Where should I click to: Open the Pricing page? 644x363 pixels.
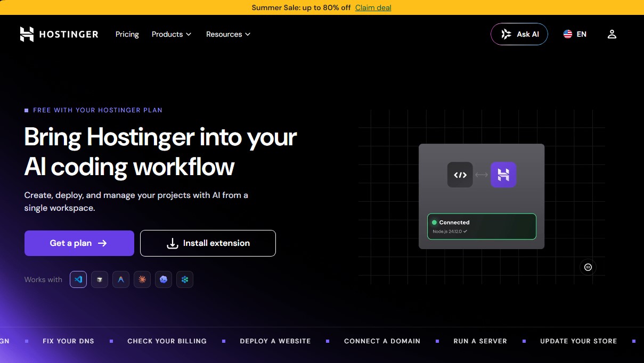click(127, 34)
